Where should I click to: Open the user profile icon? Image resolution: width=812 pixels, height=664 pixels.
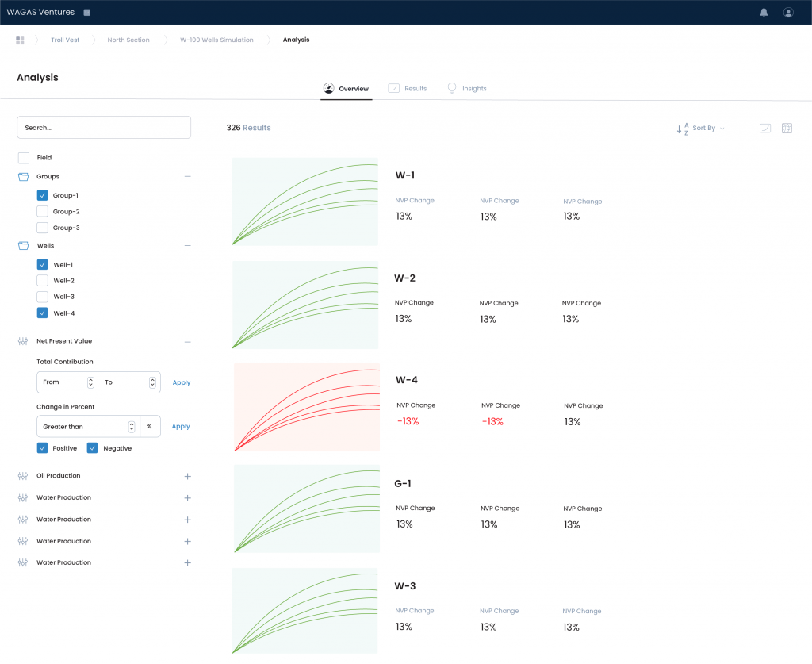pos(787,13)
